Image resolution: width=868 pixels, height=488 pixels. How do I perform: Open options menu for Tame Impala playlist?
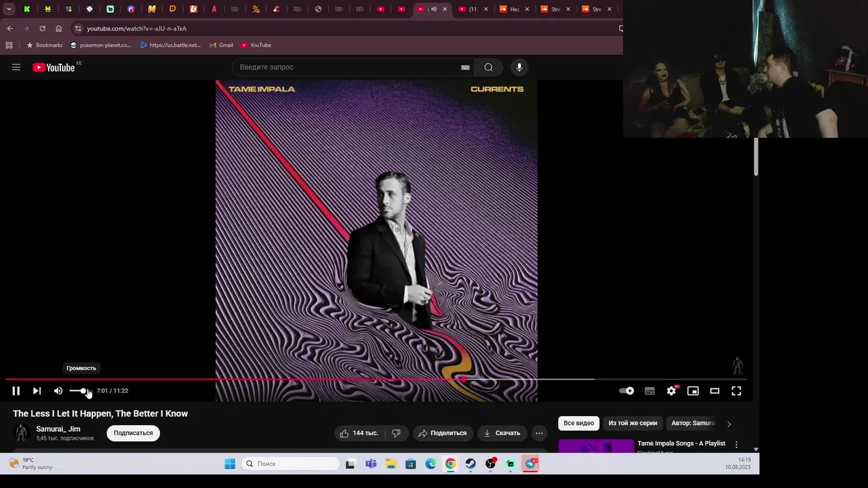pyautogui.click(x=736, y=445)
